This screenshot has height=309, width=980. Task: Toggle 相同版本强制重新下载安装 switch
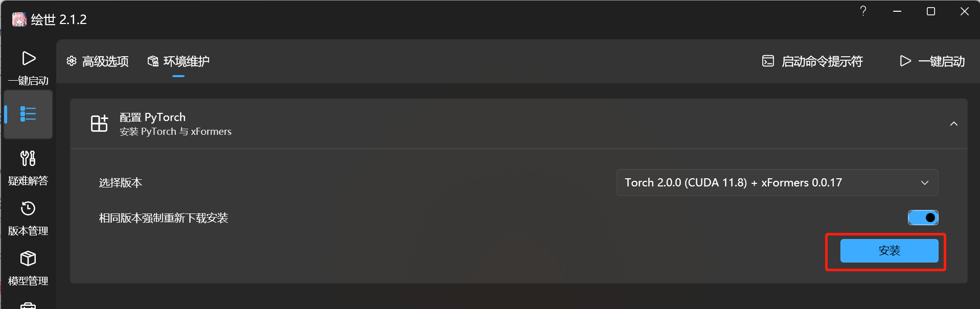click(923, 218)
